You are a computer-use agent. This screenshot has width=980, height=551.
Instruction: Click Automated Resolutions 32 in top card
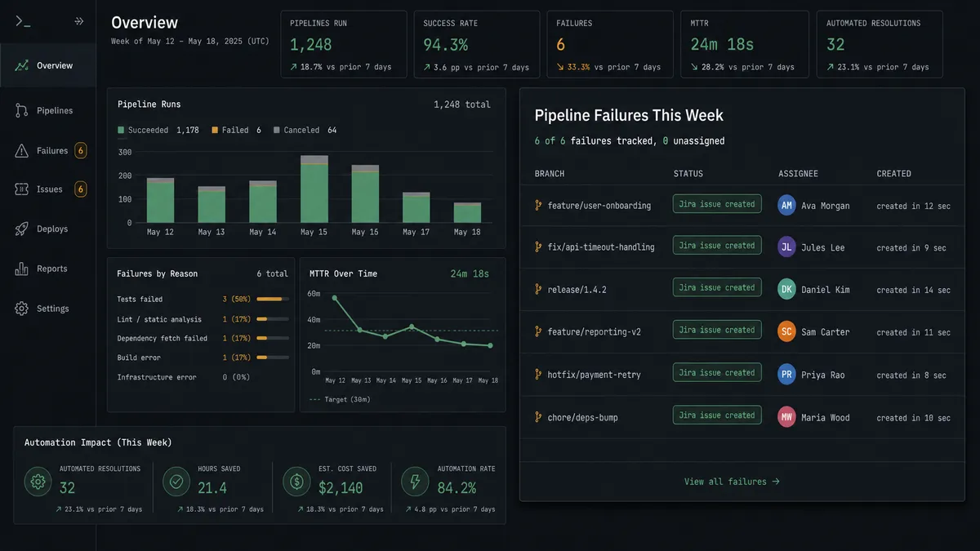[835, 45]
